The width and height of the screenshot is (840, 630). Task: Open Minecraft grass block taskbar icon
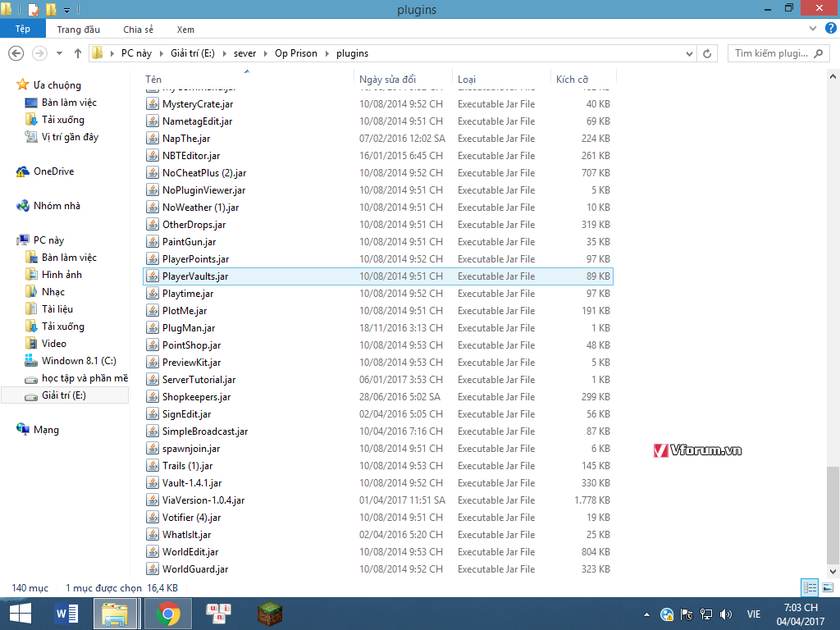[269, 614]
